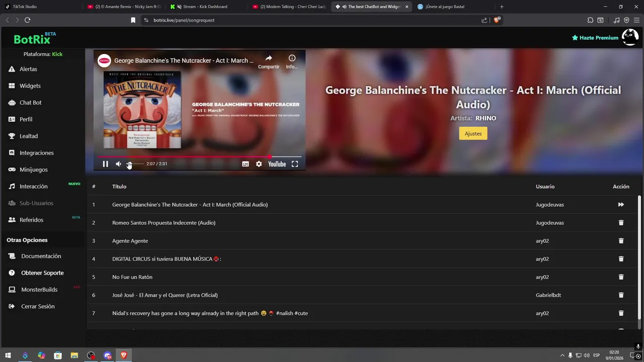Image resolution: width=644 pixels, height=362 pixels.
Task: Open Brave Shields lion icon
Action: tap(497, 20)
